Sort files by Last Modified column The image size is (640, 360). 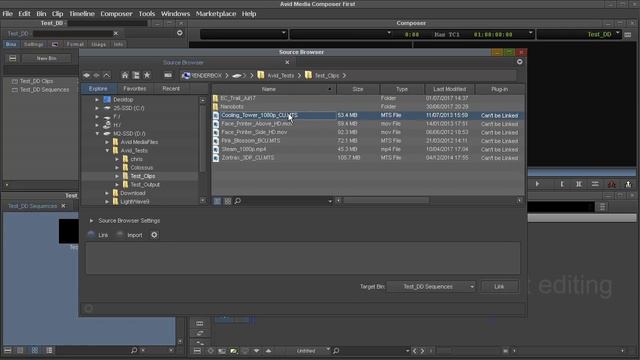[x=449, y=89]
